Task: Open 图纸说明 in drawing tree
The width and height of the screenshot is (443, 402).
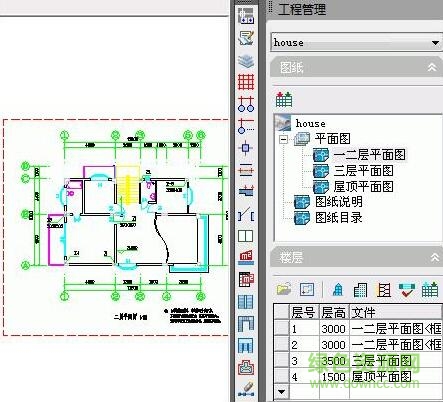Action: (x=339, y=202)
